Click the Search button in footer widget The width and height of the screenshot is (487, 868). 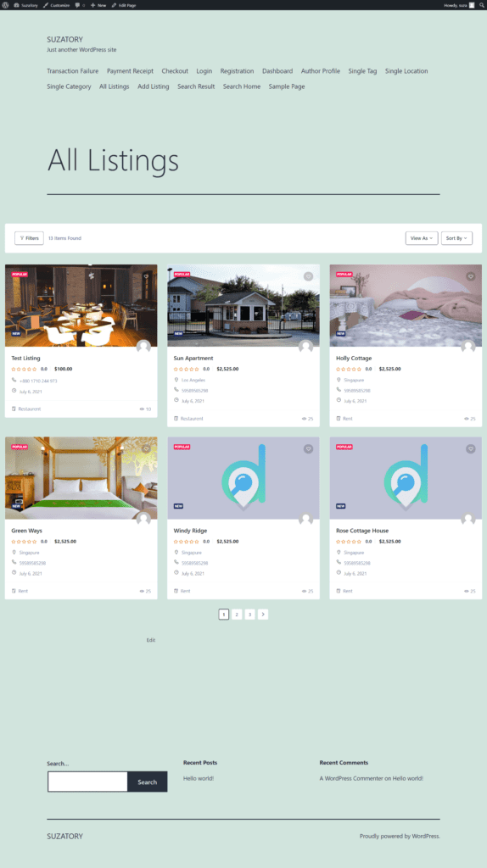click(x=148, y=782)
